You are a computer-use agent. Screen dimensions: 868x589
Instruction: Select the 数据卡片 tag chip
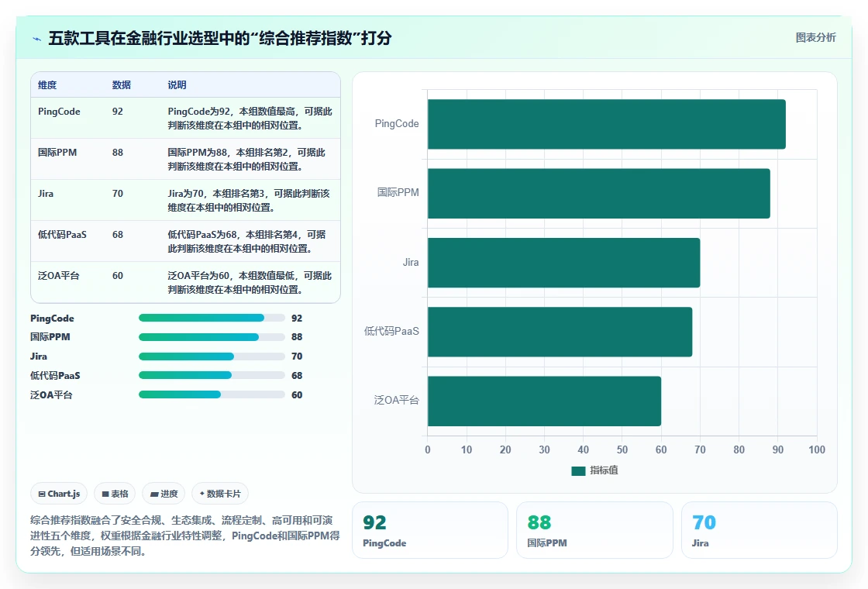tap(220, 494)
